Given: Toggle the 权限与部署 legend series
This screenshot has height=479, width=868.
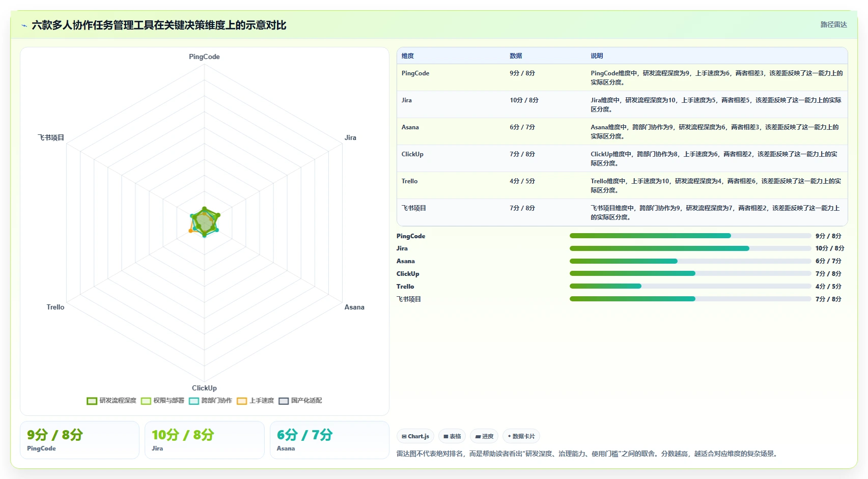Looking at the screenshot, I should point(162,401).
